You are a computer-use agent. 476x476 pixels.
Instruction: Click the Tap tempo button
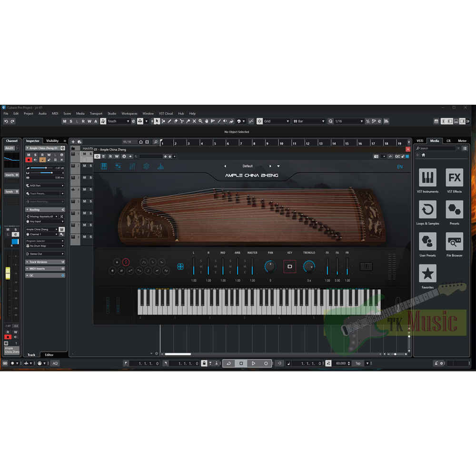tap(358, 363)
